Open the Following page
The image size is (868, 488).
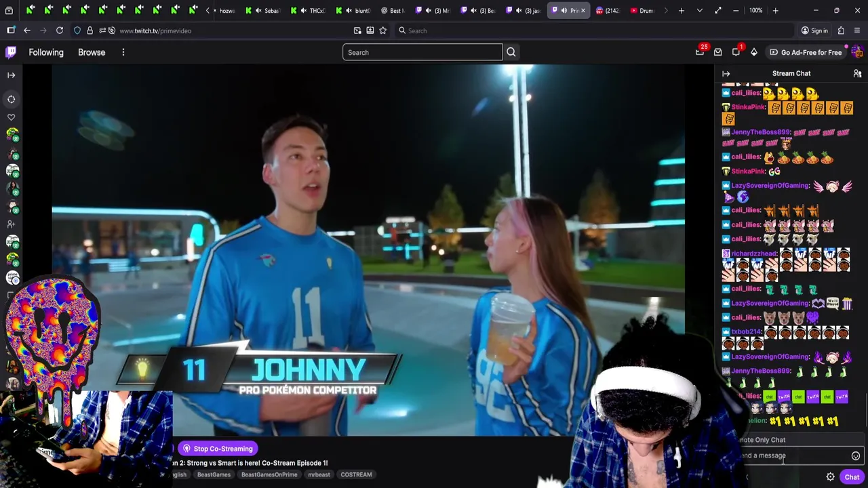pyautogui.click(x=46, y=52)
